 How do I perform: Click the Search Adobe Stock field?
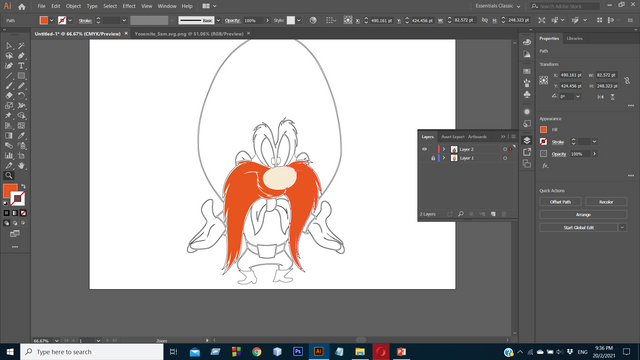565,6
